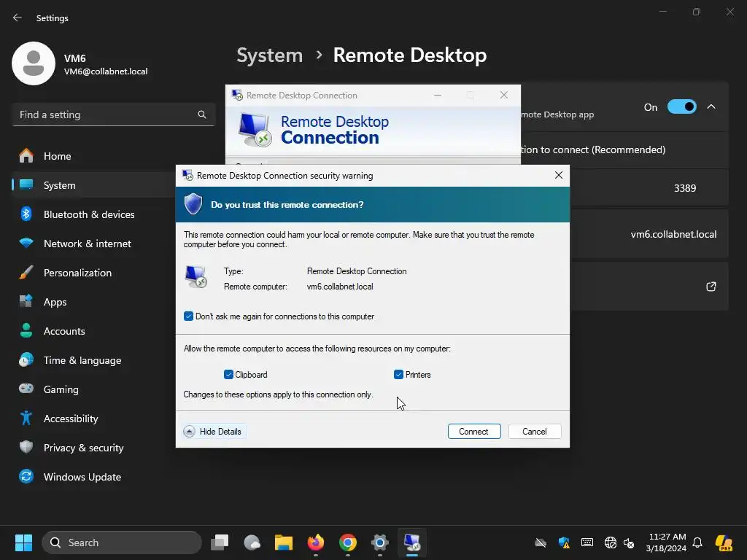Open the clock showing 11:27 AM
Screen dimensions: 747x560
click(x=665, y=542)
